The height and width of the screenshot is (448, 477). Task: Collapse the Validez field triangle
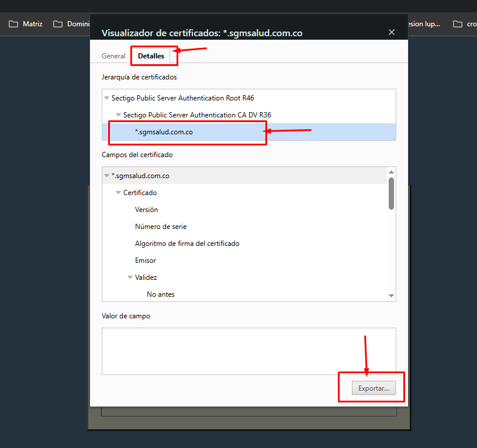coord(130,278)
